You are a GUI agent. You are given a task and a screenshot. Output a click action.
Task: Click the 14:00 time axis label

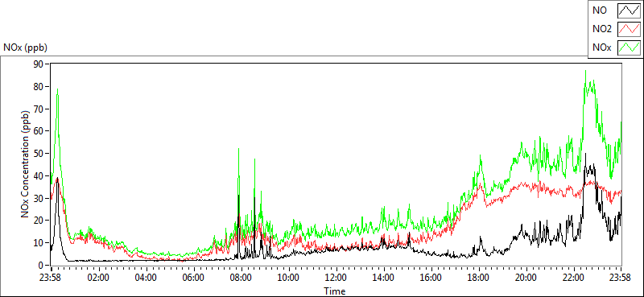tap(384, 277)
